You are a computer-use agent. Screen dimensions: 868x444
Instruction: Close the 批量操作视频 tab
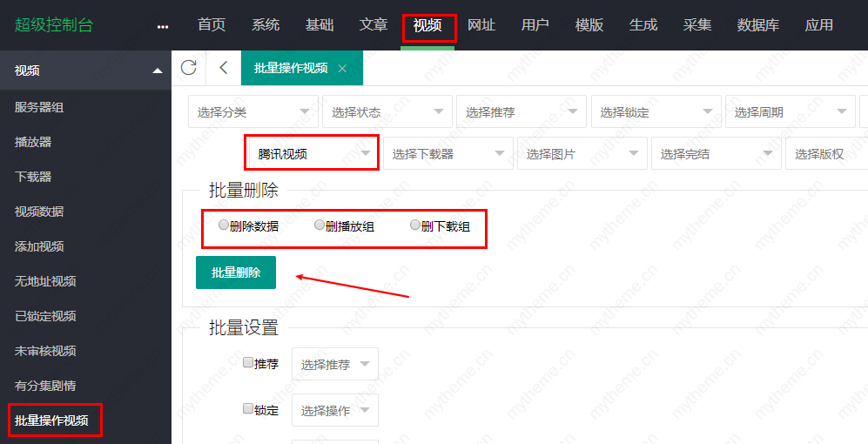[342, 69]
